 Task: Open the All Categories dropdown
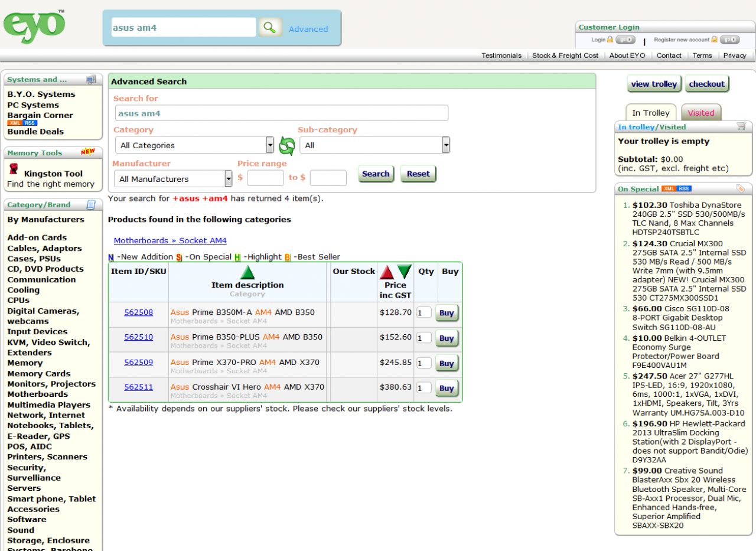pyautogui.click(x=195, y=145)
